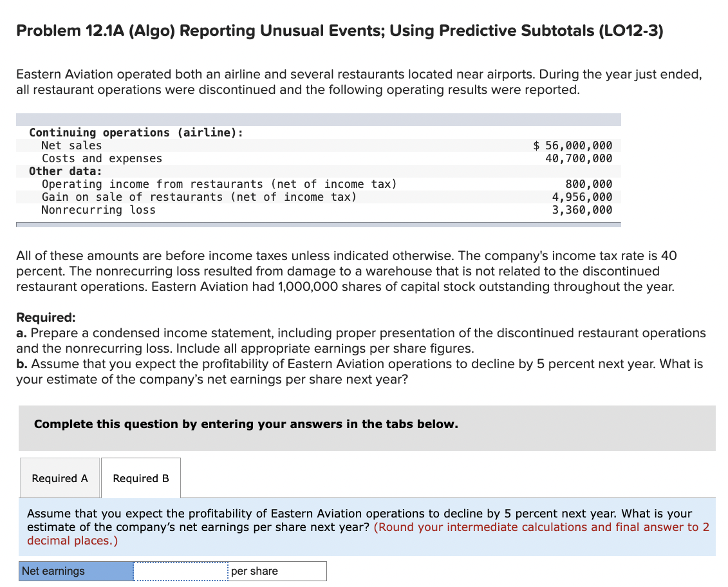Click inside the Net earnings input field
The height and width of the screenshot is (587, 728).
coord(180,571)
